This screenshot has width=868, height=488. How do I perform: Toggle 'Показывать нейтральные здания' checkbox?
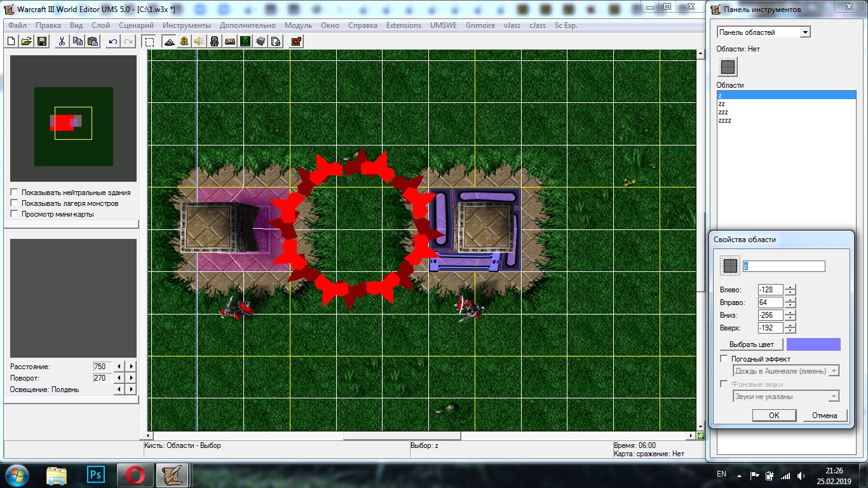tap(14, 193)
